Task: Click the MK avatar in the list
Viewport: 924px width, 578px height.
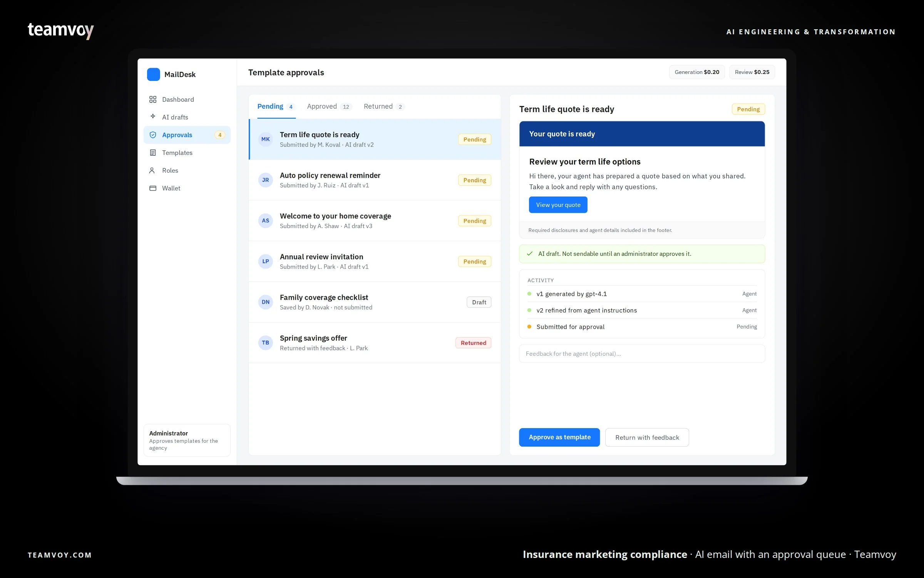Action: (x=266, y=139)
